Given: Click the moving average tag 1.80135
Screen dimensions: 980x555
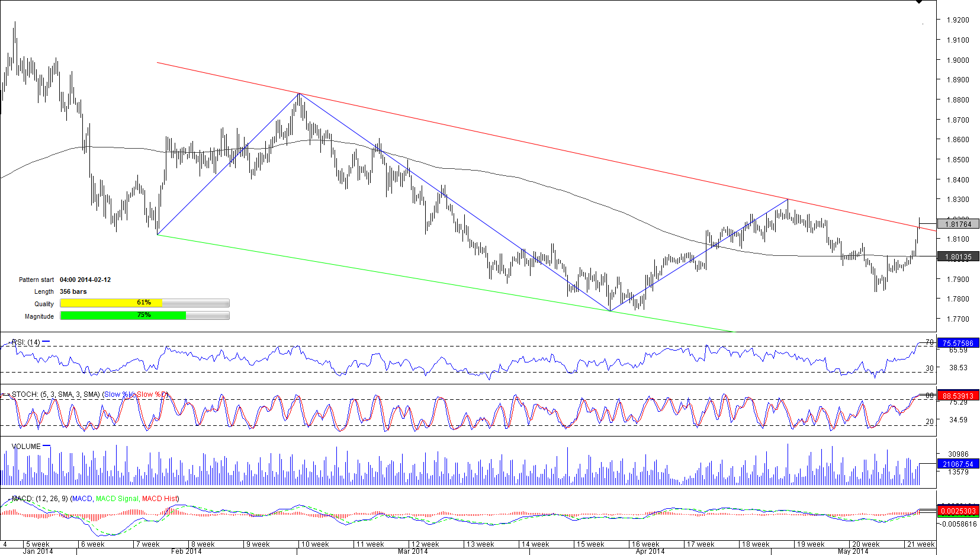Looking at the screenshot, I should coord(958,256).
